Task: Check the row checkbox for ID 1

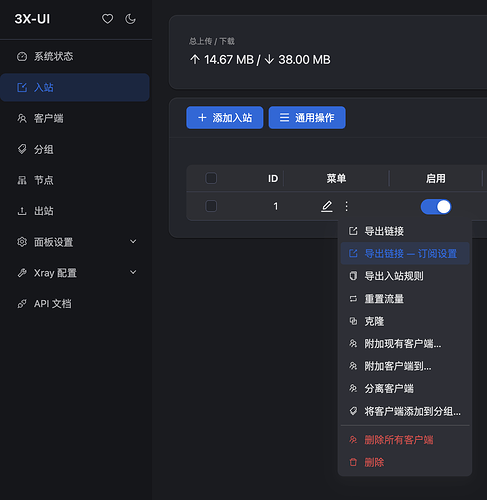Action: click(211, 206)
